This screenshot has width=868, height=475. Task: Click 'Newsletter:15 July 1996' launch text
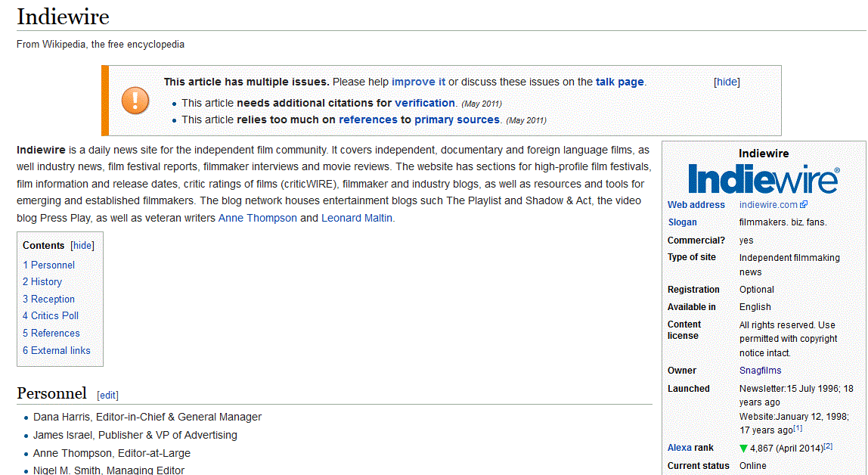789,389
